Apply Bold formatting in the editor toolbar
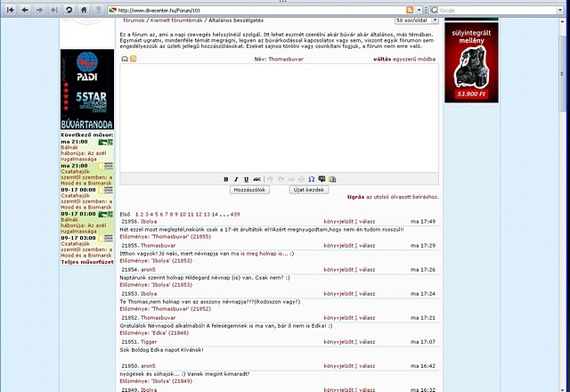The image size is (570, 392). pos(225,179)
